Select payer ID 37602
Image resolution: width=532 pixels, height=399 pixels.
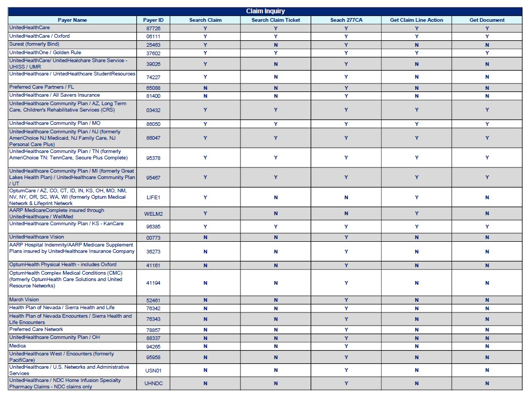pos(153,53)
